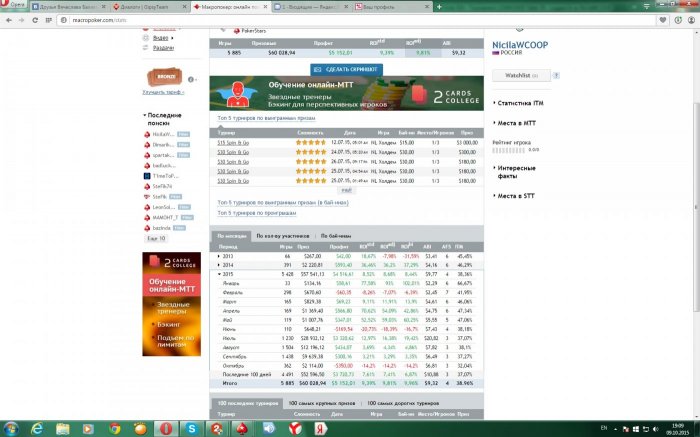The image size is (700, 437).
Task: Click the vertical 2 Cards College ad
Action: [x=171, y=304]
